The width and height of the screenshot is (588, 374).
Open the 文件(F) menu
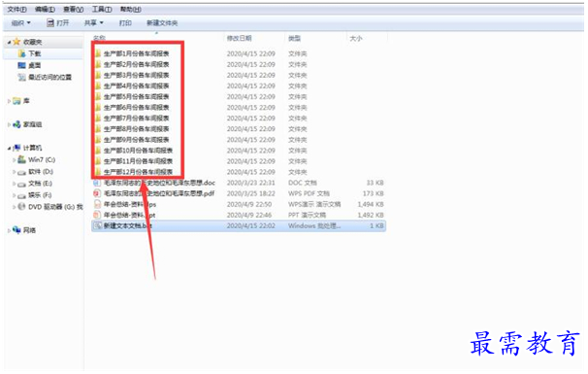coord(16,10)
